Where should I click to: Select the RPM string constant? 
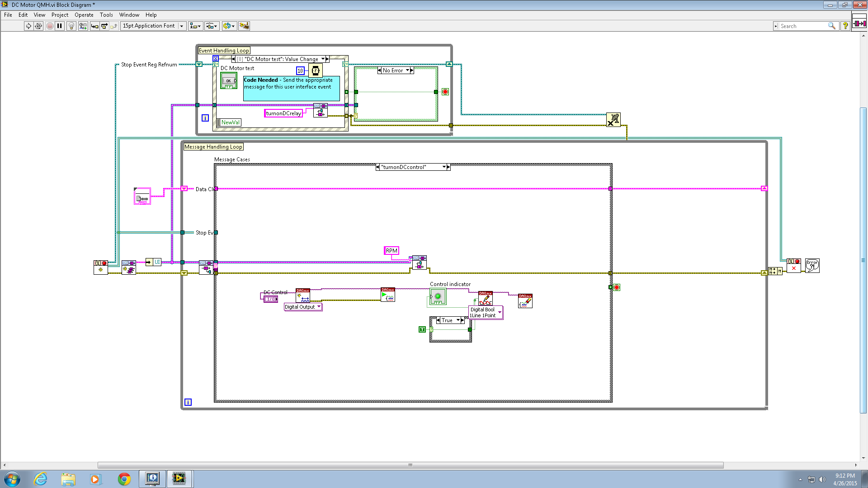pos(392,251)
